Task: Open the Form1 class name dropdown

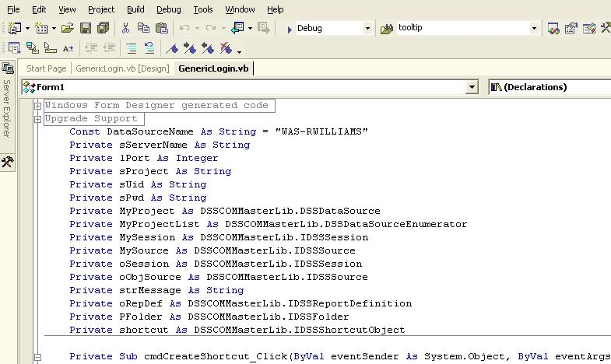Action: pyautogui.click(x=472, y=88)
